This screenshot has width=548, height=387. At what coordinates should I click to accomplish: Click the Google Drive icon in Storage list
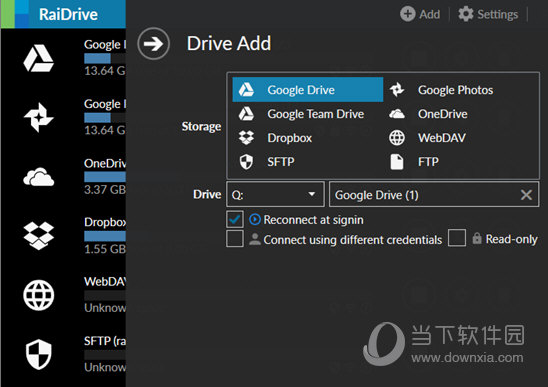click(246, 90)
